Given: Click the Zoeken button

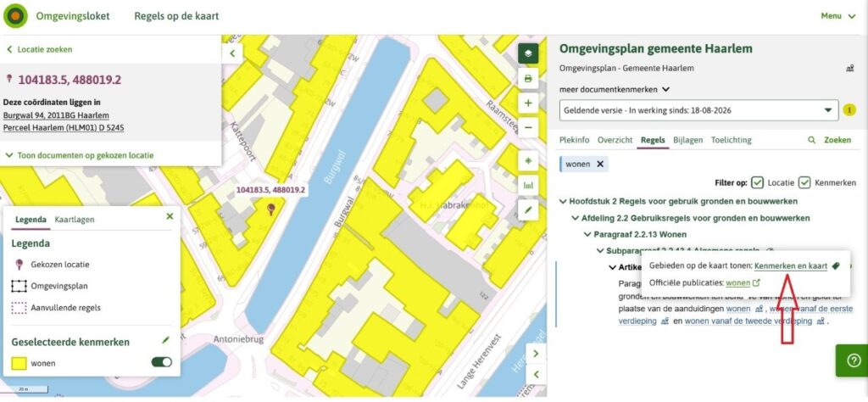Looking at the screenshot, I should click(x=837, y=140).
